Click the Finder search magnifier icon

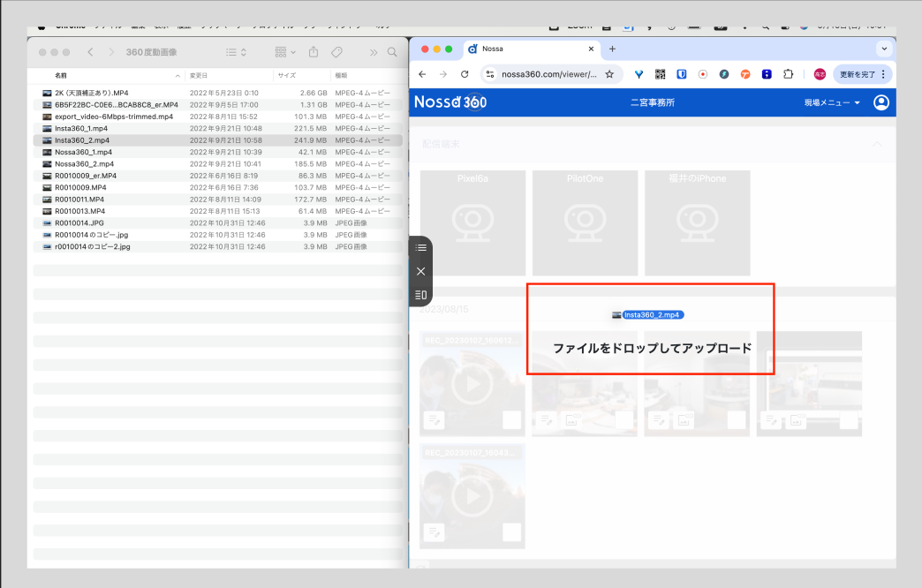point(392,52)
